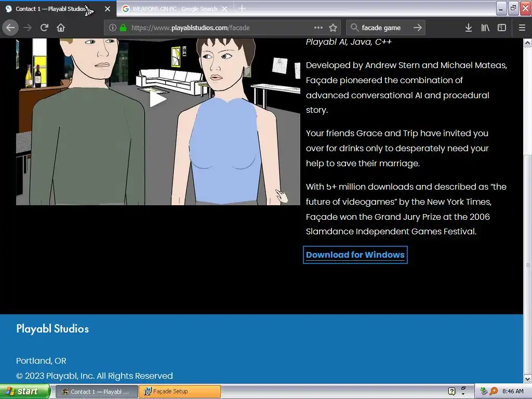Screen dimensions: 532x399
Task: Click the 8:46 AM clock
Action: 513,391
